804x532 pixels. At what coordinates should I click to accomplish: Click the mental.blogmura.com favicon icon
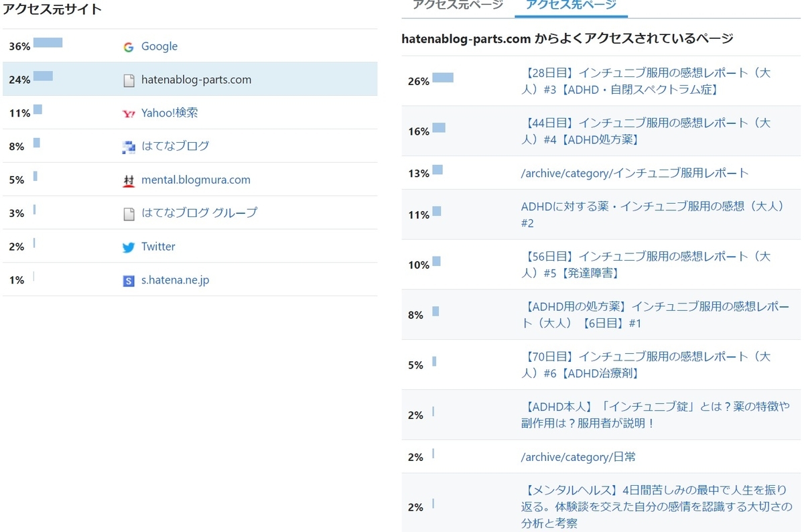point(129,181)
